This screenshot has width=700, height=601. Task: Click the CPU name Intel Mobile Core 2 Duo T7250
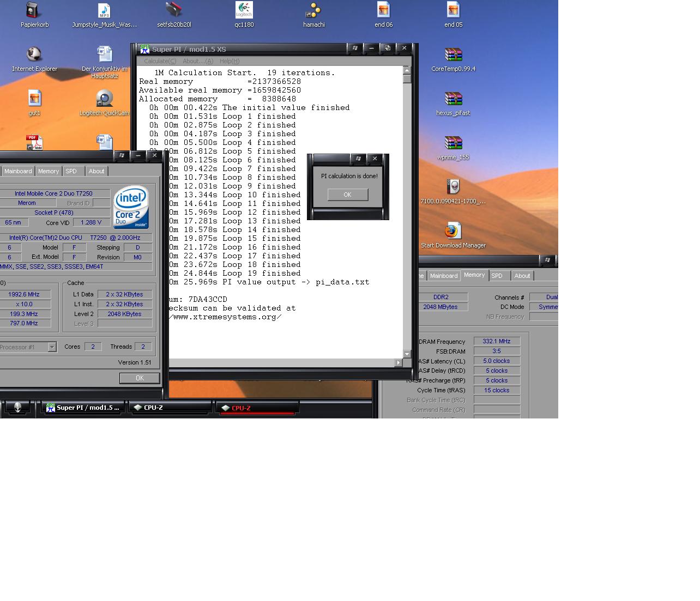[53, 193]
